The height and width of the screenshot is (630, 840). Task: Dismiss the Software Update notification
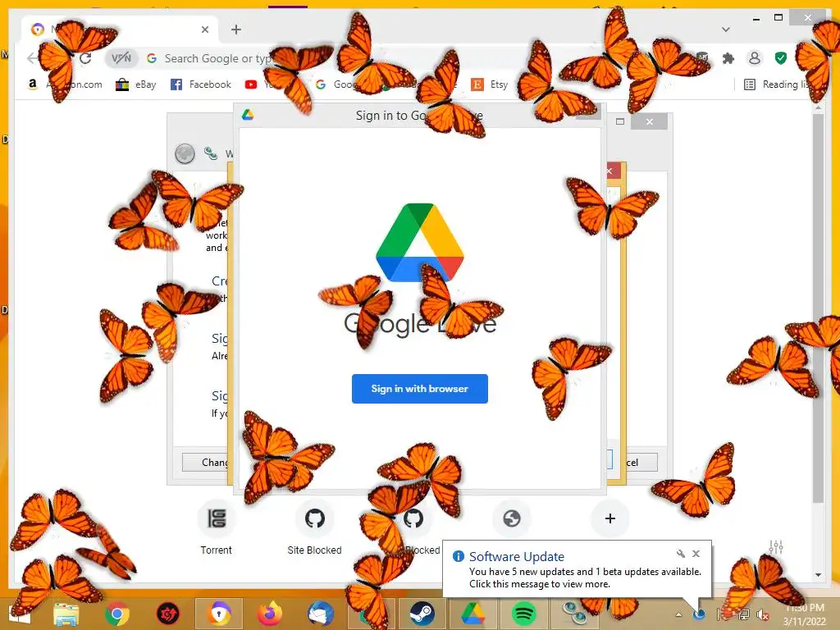click(696, 554)
